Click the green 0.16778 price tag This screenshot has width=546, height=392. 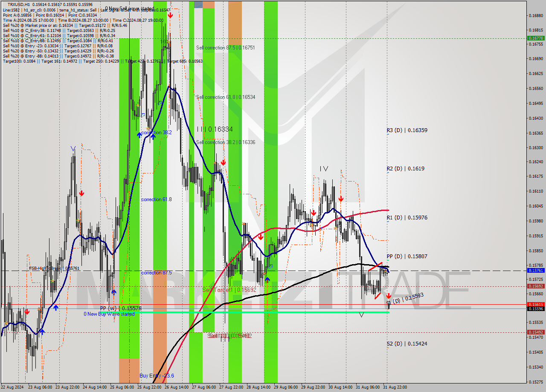coord(536,38)
